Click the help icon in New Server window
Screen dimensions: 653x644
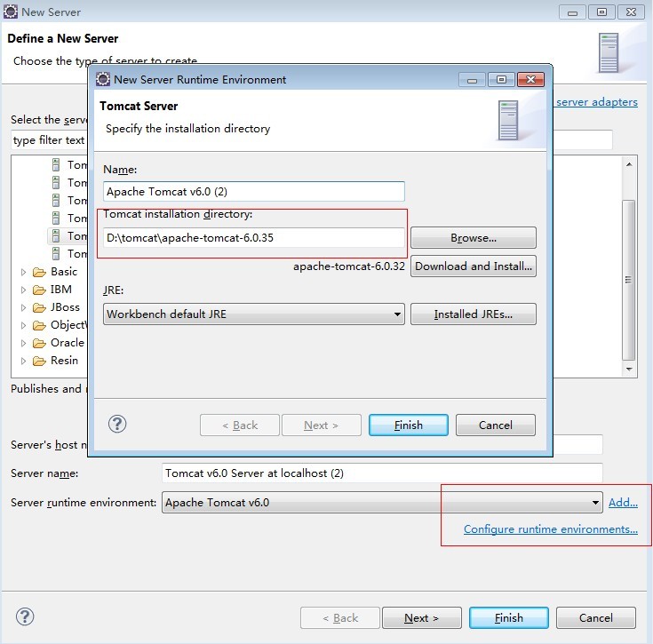click(x=25, y=617)
